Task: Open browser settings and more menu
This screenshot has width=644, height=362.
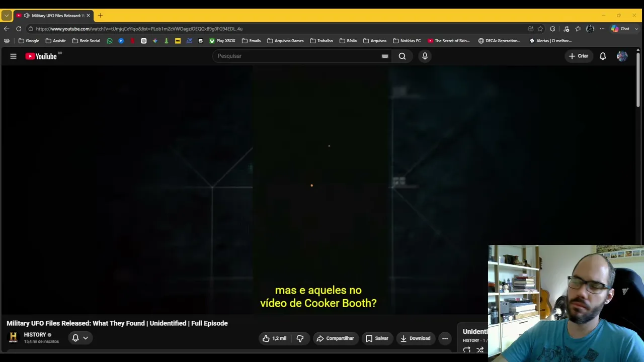Action: (x=602, y=29)
